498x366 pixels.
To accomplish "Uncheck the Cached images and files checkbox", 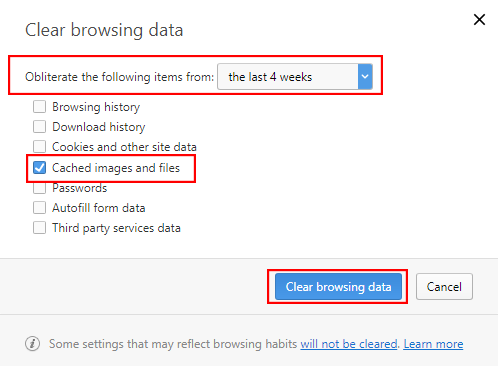I will (39, 168).
